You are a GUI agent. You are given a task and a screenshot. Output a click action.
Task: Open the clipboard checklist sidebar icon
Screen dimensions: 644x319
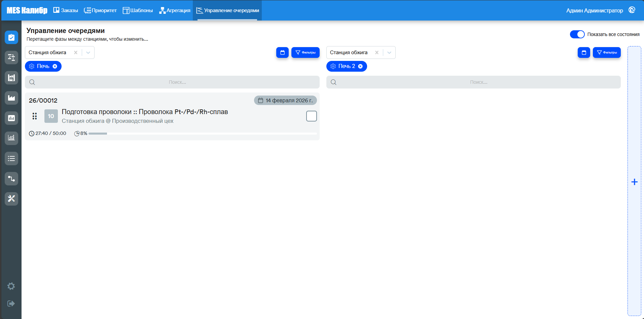[x=11, y=37]
